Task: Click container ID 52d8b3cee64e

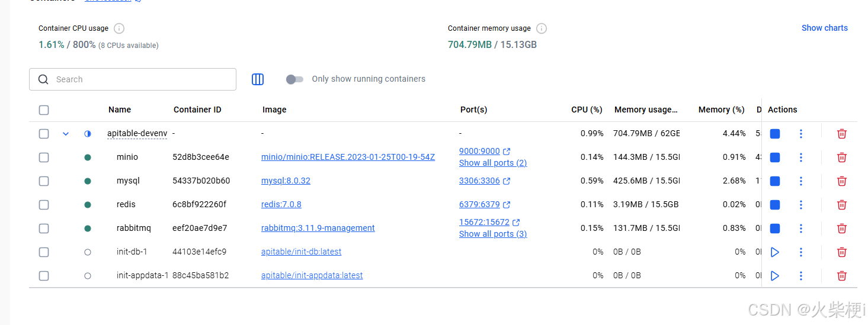Action: click(x=201, y=157)
